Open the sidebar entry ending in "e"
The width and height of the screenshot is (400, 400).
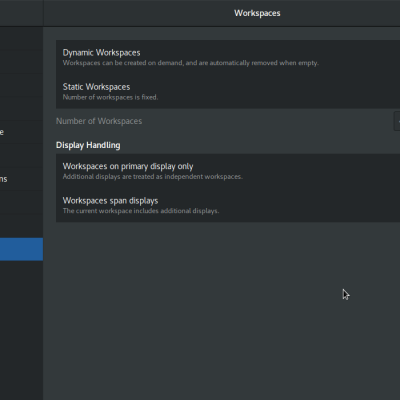pyautogui.click(x=21, y=132)
